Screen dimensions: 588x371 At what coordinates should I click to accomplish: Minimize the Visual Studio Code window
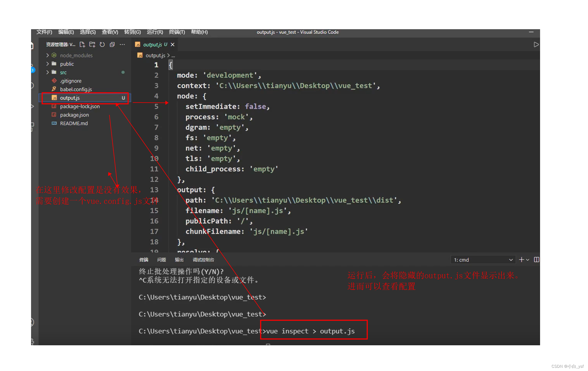tap(531, 32)
